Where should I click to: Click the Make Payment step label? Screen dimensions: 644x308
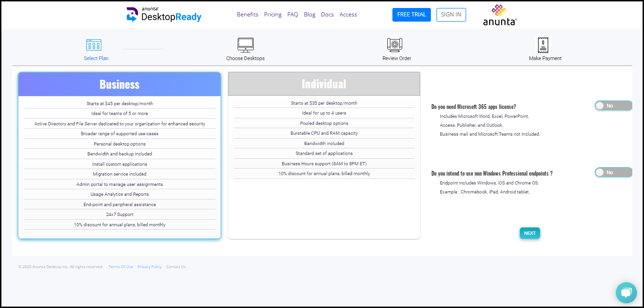(545, 58)
